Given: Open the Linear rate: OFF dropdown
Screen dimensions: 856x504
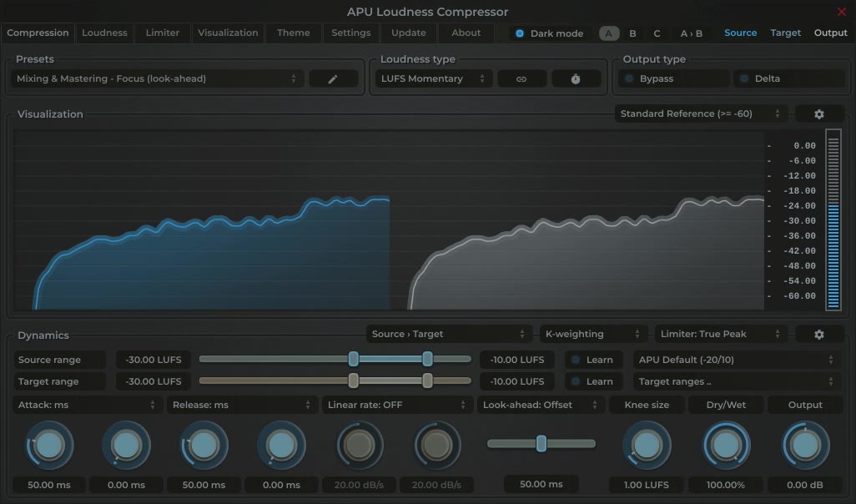Looking at the screenshot, I should point(397,406).
